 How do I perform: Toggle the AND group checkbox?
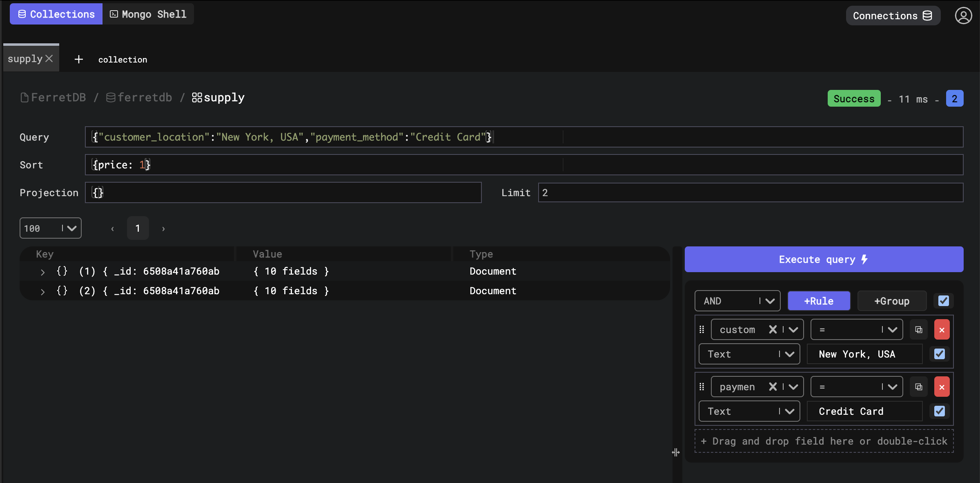[x=943, y=301]
